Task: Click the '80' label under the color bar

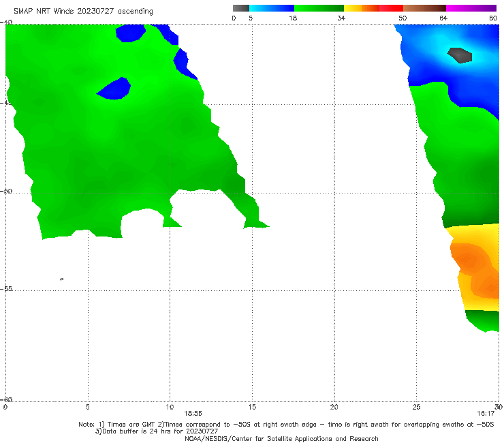Action: [x=493, y=18]
